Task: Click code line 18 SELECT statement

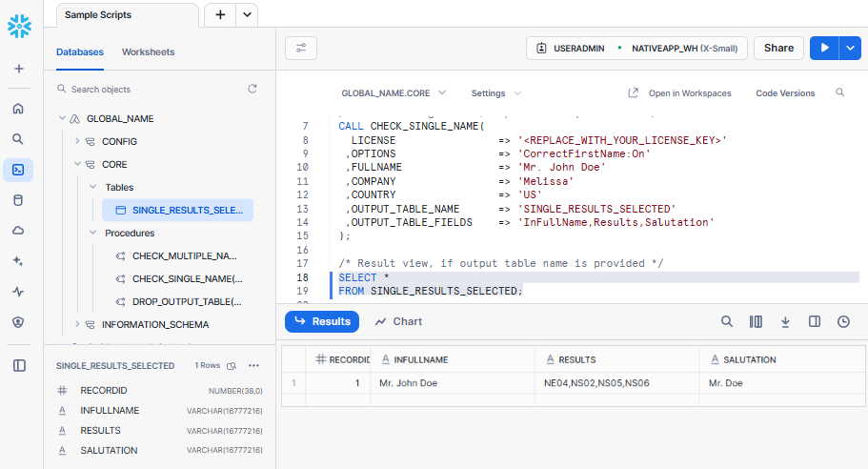Action: (x=364, y=277)
